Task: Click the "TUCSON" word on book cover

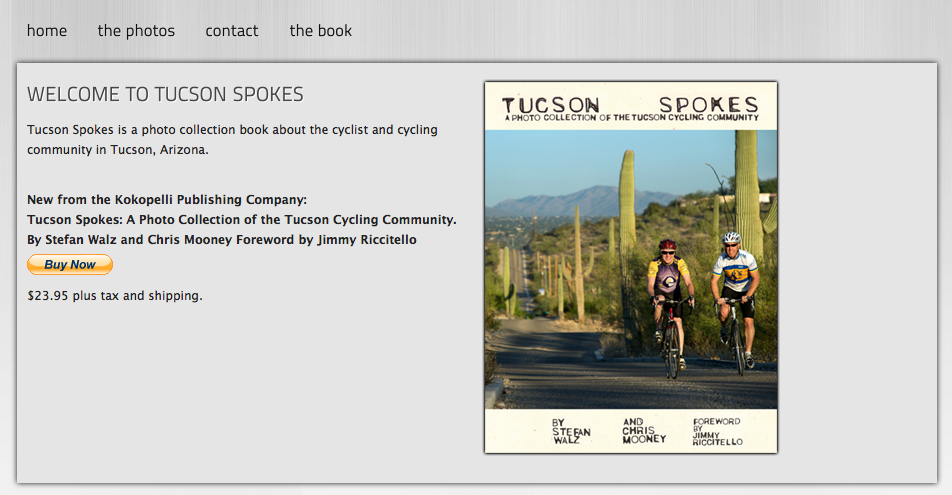Action: (551, 105)
